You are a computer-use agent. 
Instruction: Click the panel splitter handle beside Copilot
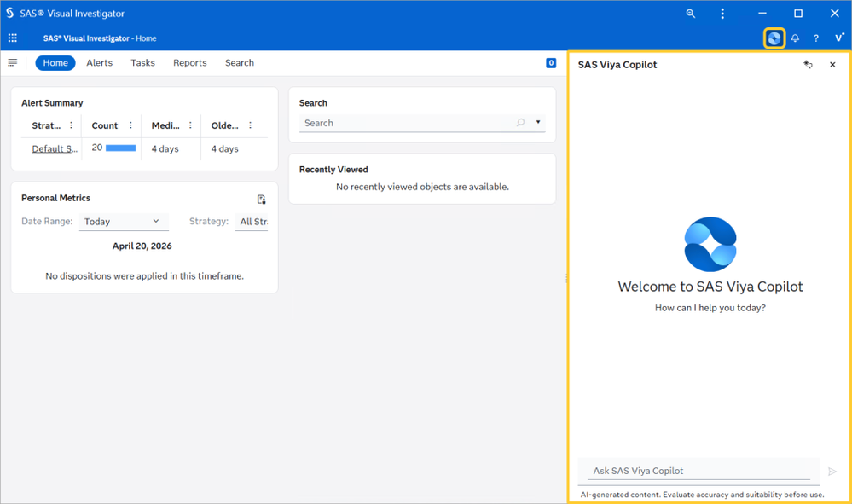[x=566, y=278]
